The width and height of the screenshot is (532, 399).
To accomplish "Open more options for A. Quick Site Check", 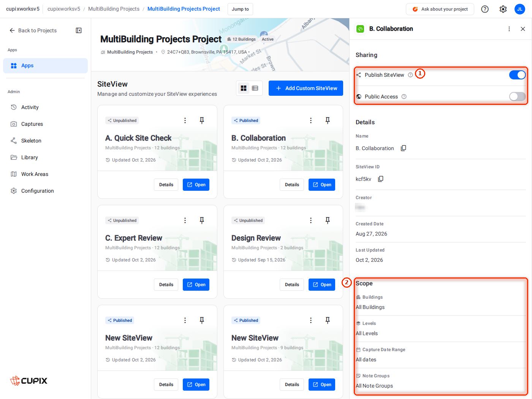I will [x=185, y=120].
